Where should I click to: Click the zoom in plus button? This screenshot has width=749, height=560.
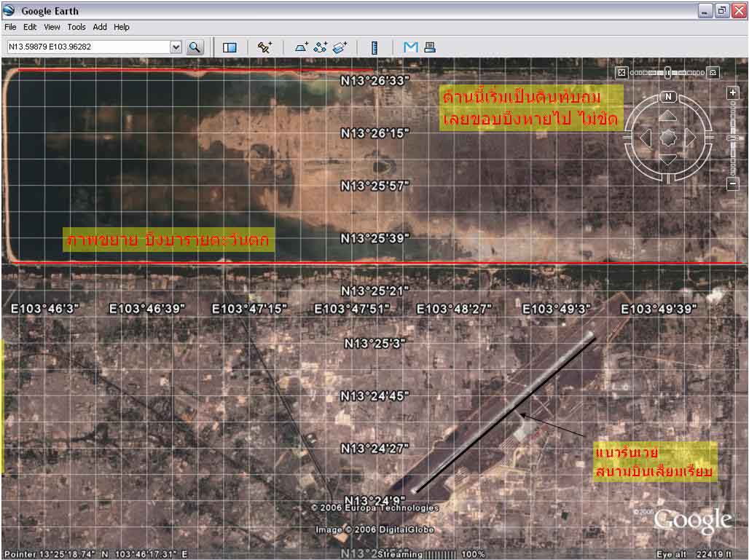click(x=733, y=92)
